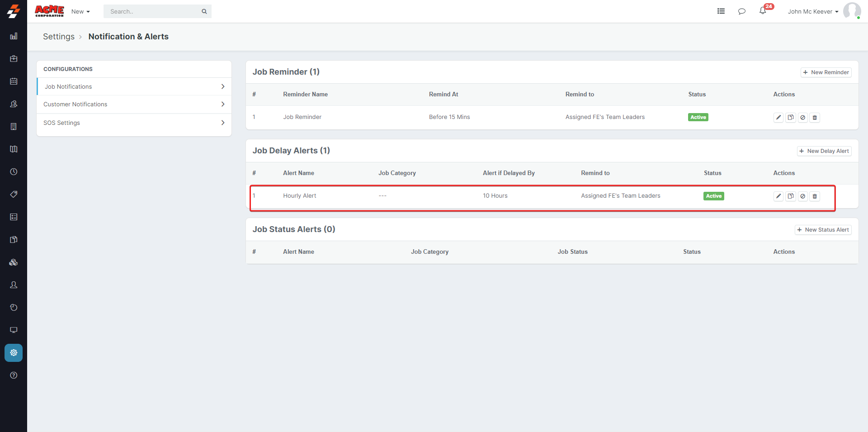868x432 pixels.
Task: Add a New Status Alert
Action: (823, 230)
